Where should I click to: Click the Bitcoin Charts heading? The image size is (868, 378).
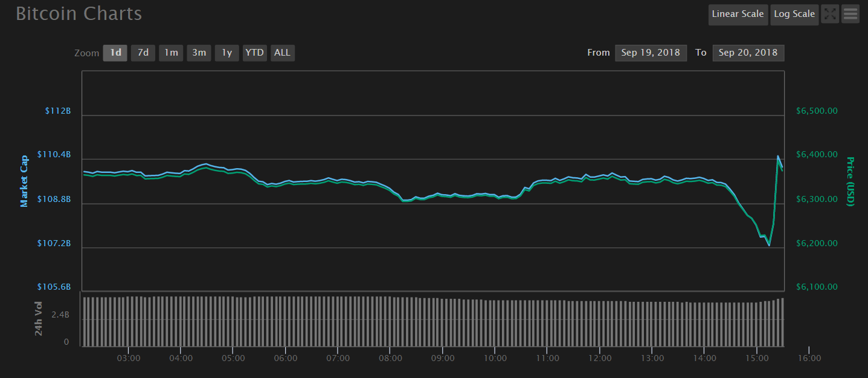point(79,14)
